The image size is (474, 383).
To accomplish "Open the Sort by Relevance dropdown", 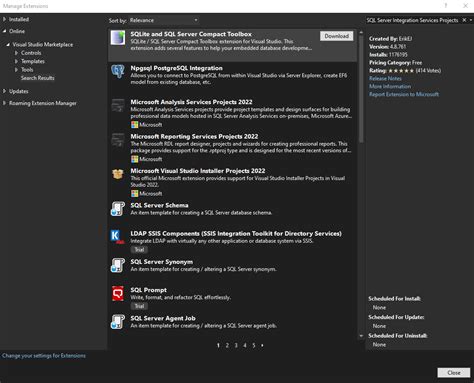I will point(164,20).
